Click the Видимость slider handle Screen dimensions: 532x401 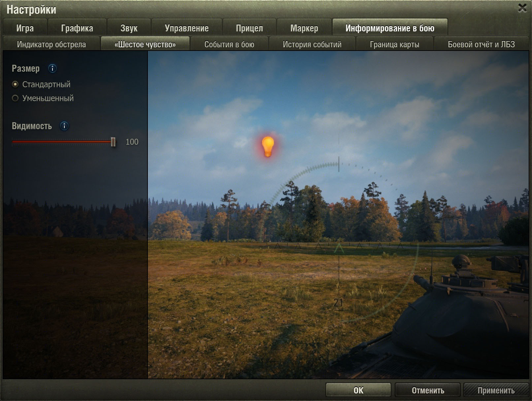[x=113, y=142]
